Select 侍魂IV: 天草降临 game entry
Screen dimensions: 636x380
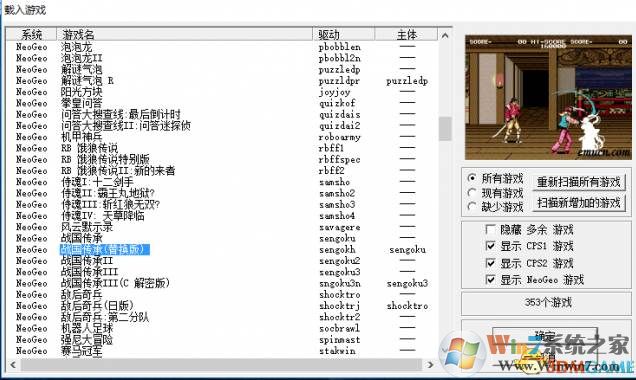tap(103, 216)
